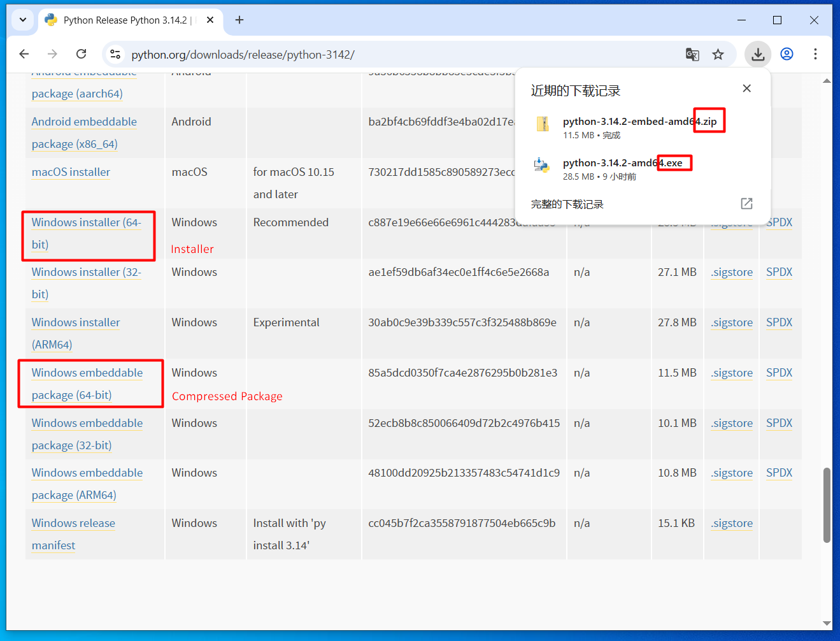Download Windows embeddable package (32-bit)
Viewport: 840px width, 641px height.
pyautogui.click(x=87, y=434)
